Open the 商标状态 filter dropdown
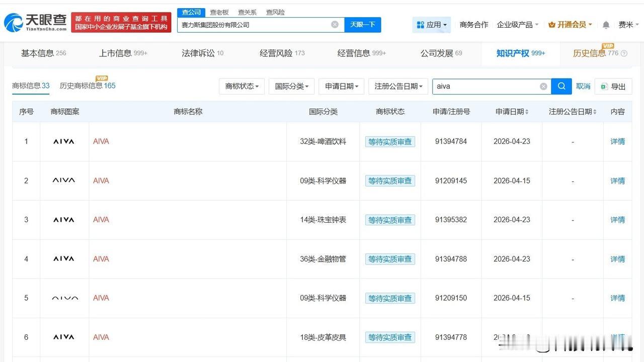The width and height of the screenshot is (644, 362). 242,86
